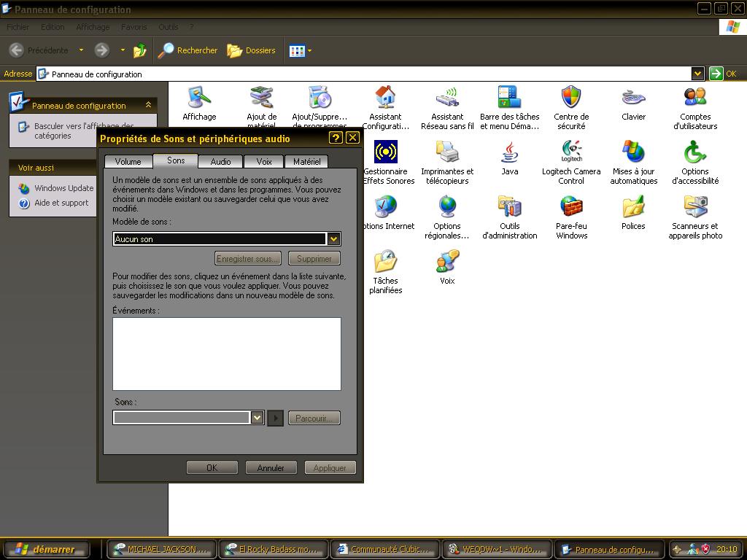Click inside the Événements list box
The width and height of the screenshot is (747, 560).
(226, 354)
